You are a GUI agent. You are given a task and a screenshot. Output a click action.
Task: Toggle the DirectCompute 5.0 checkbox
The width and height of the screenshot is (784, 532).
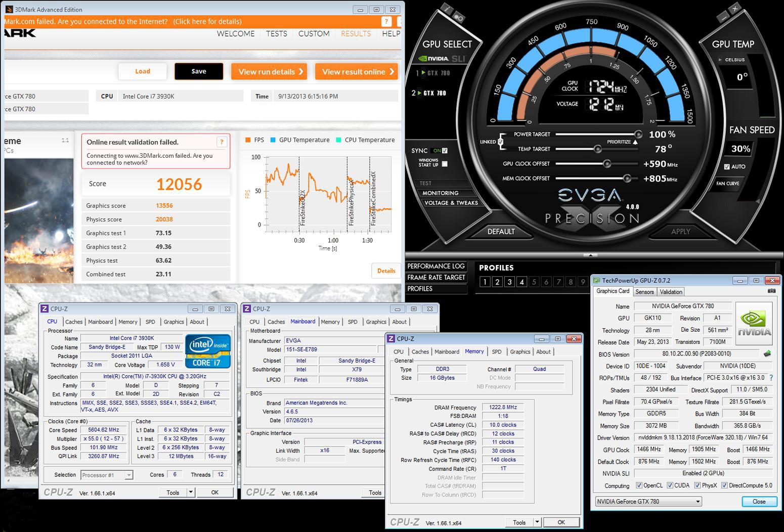pos(724,485)
